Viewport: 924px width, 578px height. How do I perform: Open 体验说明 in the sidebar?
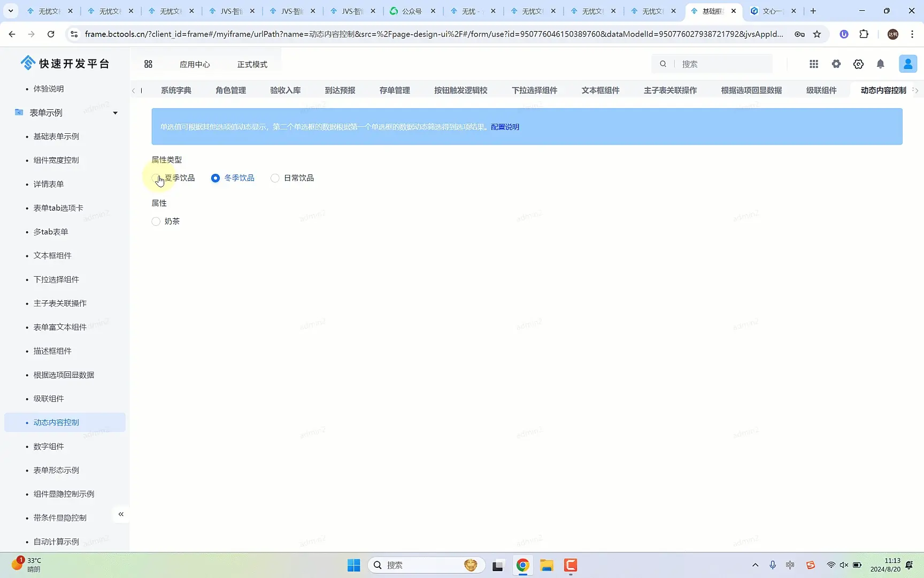coord(49,89)
